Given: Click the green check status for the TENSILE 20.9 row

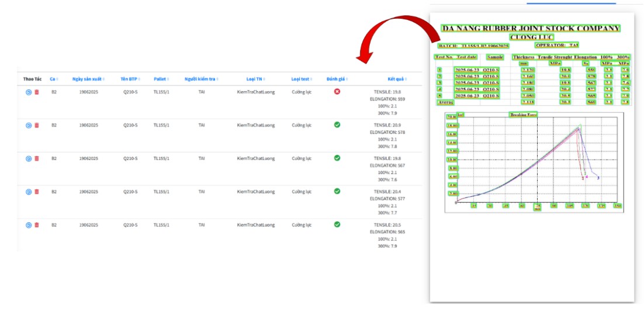Looking at the screenshot, I should coord(337,125).
